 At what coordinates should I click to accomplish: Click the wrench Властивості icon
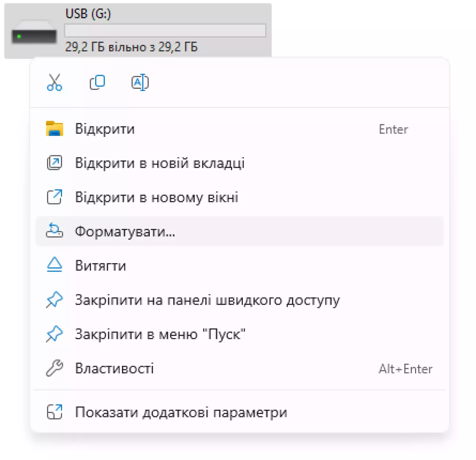tap(54, 368)
